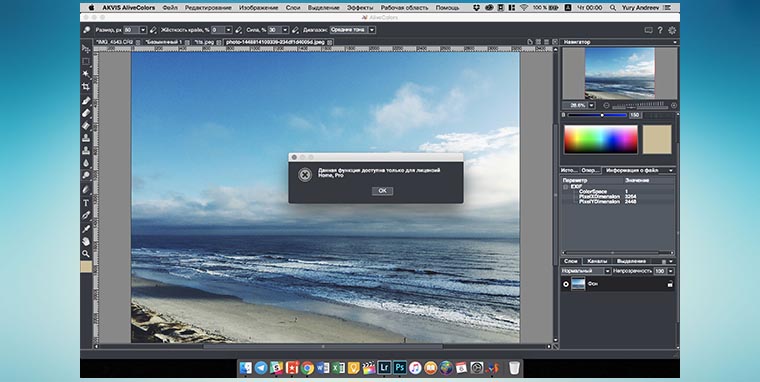The height and width of the screenshot is (382, 760).
Task: Open the Диапазон Средние тона dropdown
Action: [x=352, y=30]
